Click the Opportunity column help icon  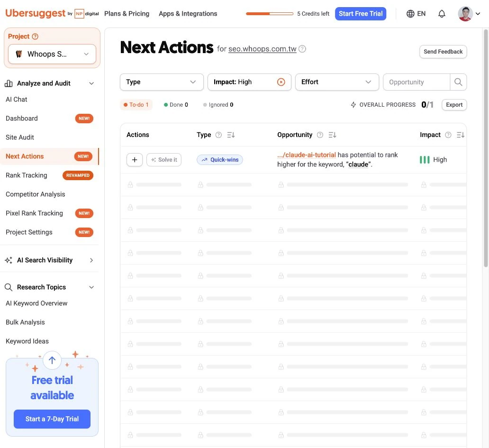pos(320,135)
